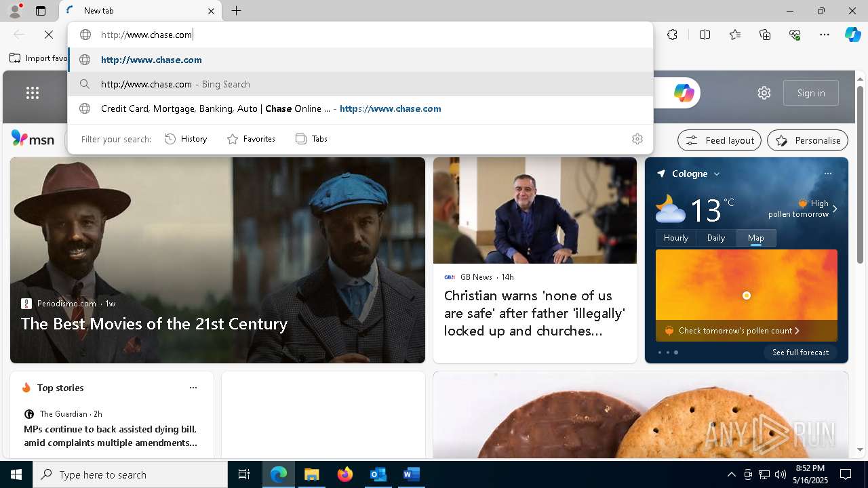Click See full forecast button
Image resolution: width=868 pixels, height=488 pixels.
800,352
